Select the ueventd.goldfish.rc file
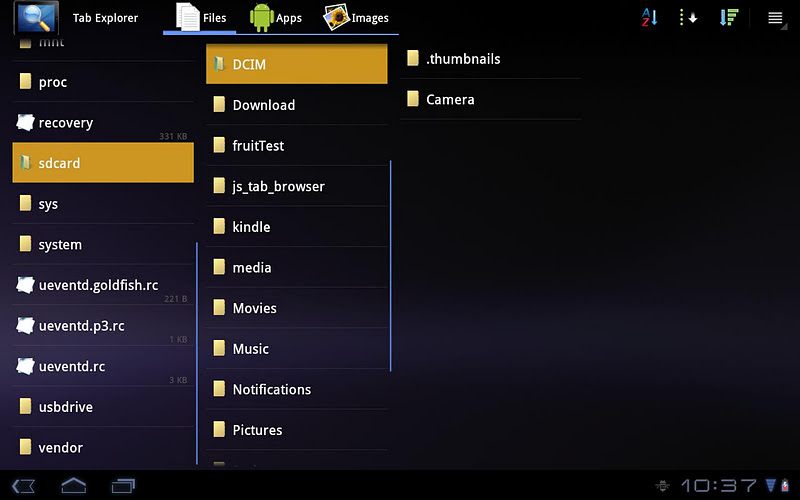This screenshot has width=800, height=500. point(103,285)
